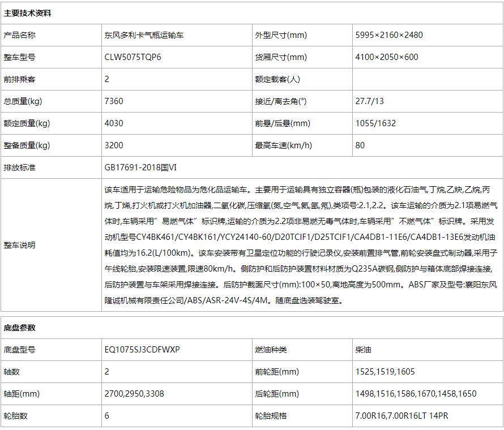Viewport: 504px width, 430px height.
Task: Select the 后轮距(mm) label
Action: 277,394
